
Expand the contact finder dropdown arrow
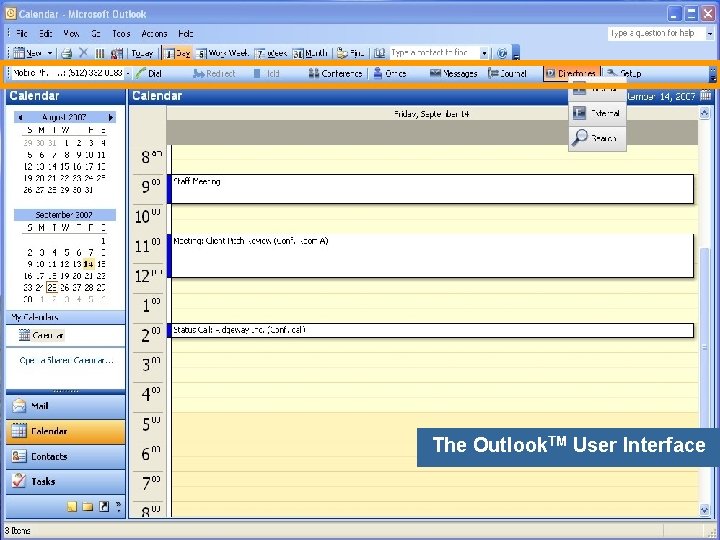(x=484, y=53)
